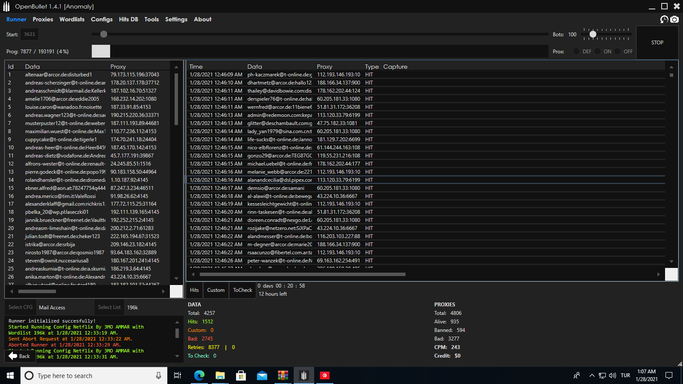Click the People icon in system tray
This screenshot has height=384, width=683.
pyautogui.click(x=577, y=375)
